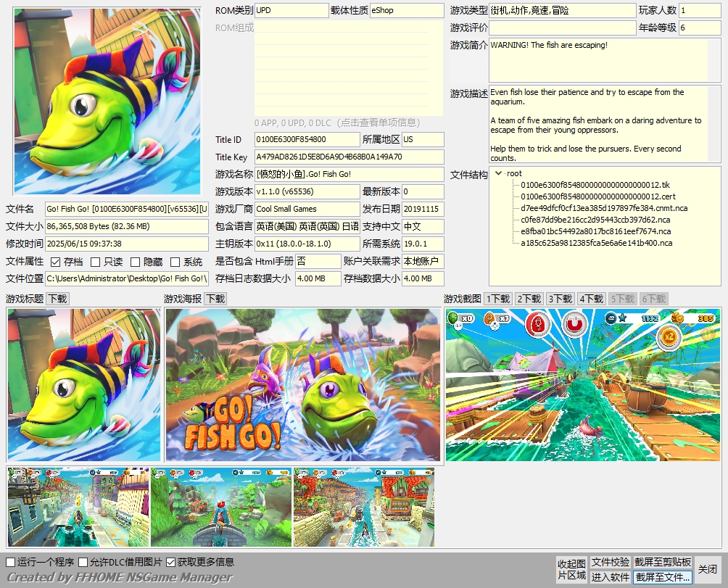Collapse the root node in file structure tree
This screenshot has height=588, width=728.
coord(498,173)
